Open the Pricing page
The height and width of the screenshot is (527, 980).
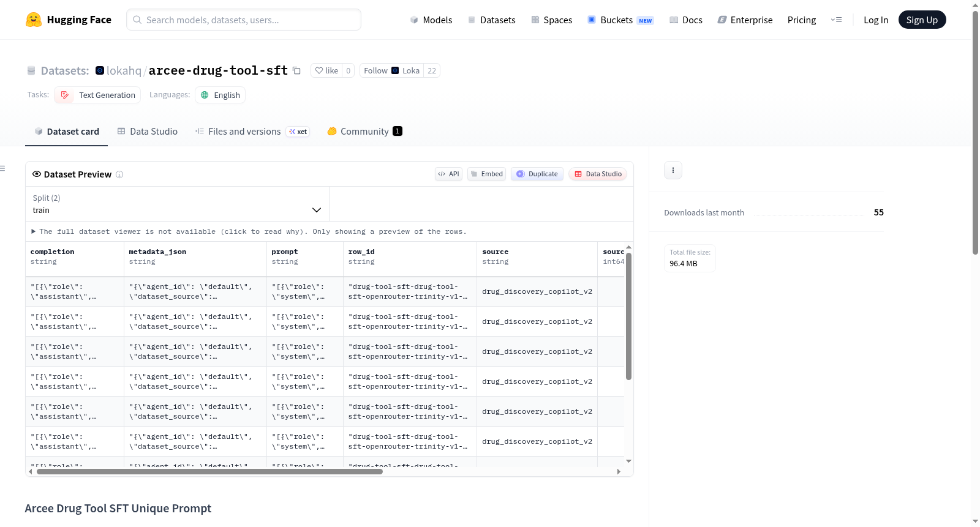pyautogui.click(x=802, y=20)
